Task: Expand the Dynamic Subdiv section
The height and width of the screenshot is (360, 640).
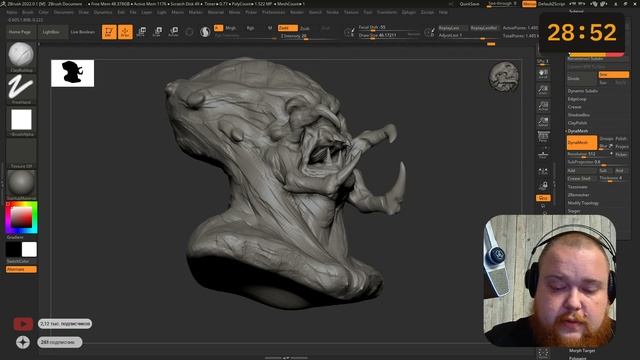Action: point(582,91)
